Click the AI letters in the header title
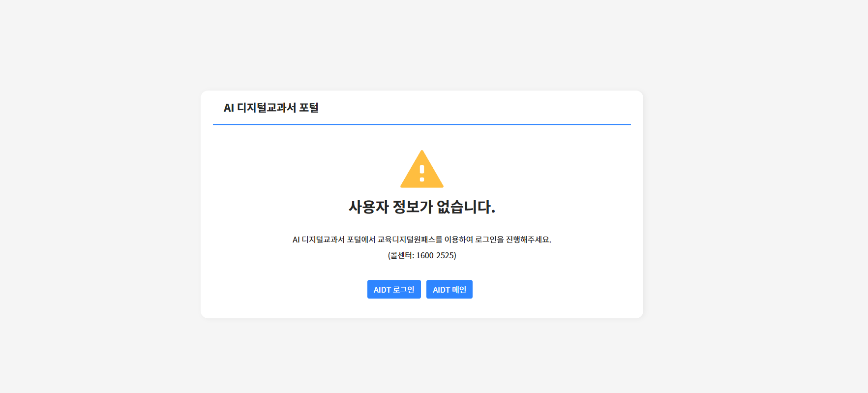This screenshot has height=393, width=868. coord(229,108)
